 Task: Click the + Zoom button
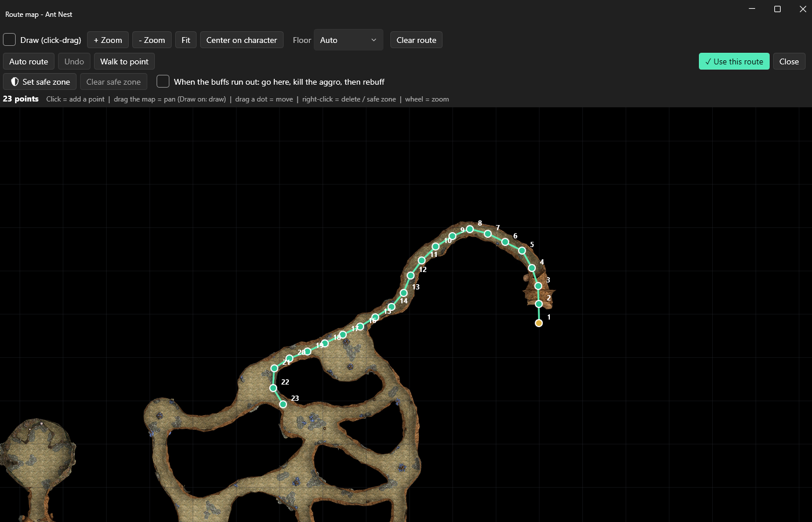(108, 40)
